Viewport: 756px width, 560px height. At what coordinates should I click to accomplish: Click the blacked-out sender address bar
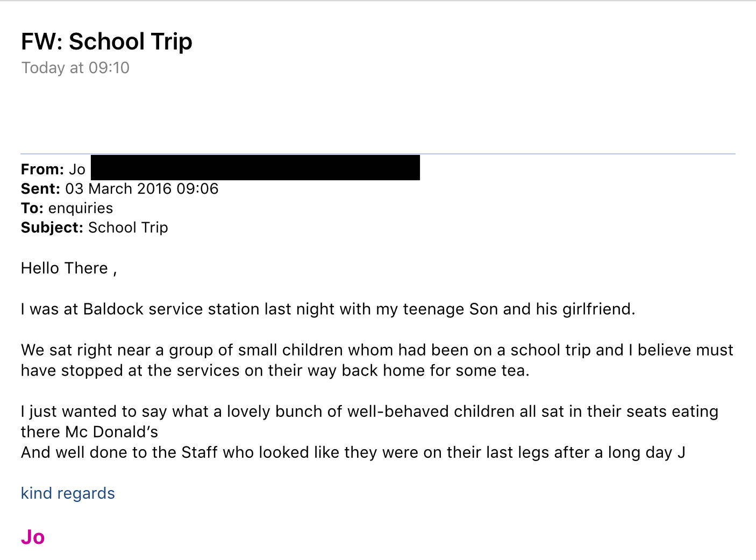[255, 168]
